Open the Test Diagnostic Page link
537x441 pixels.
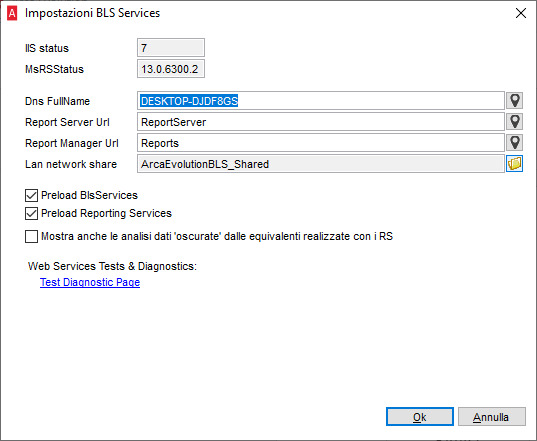(x=90, y=282)
